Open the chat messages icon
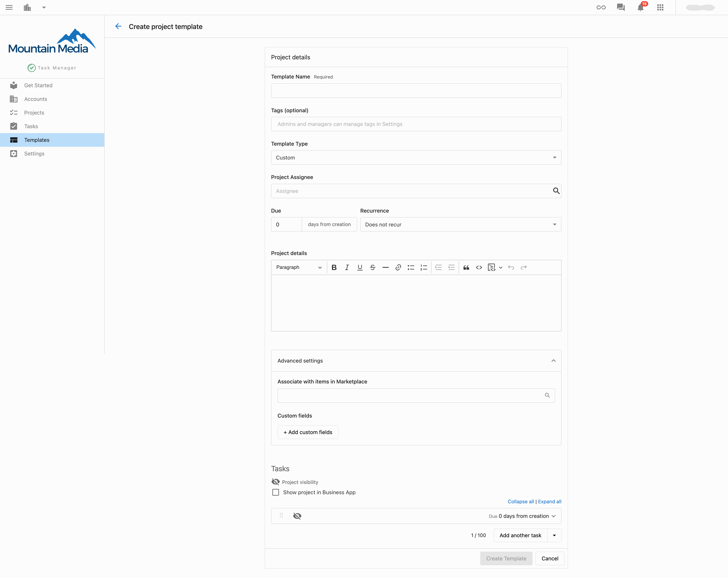This screenshot has height=578, width=728. [x=621, y=7]
